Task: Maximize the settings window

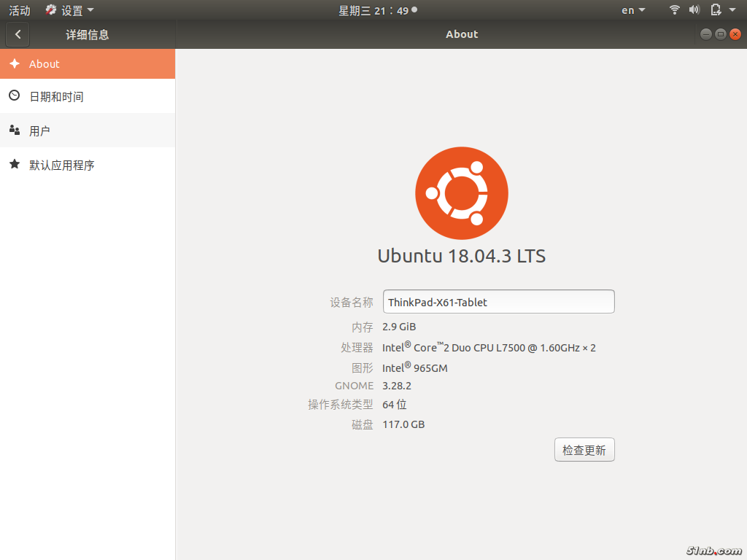Action: pos(720,34)
